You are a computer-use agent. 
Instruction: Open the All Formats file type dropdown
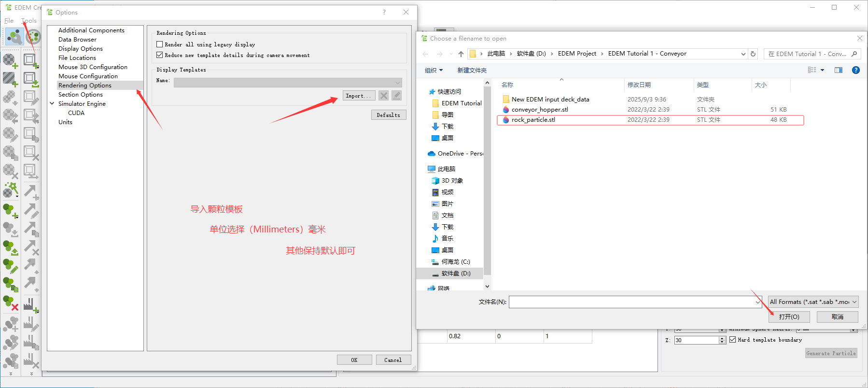point(813,302)
